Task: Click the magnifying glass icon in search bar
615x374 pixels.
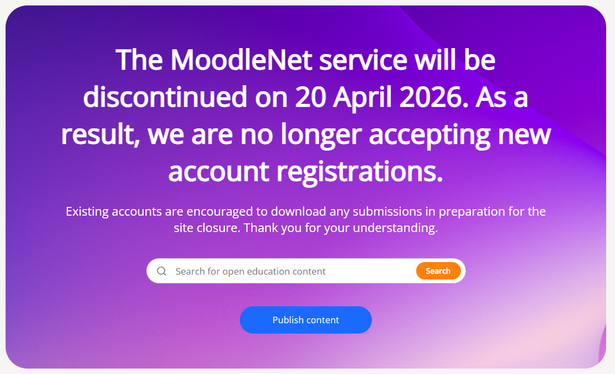Action: (162, 271)
